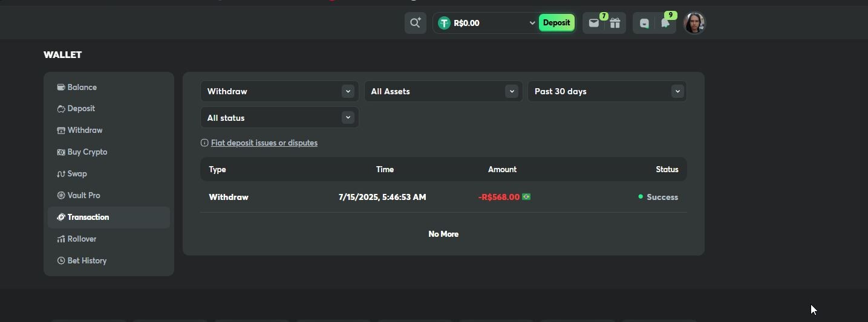Click chevron on All status dropdown

tap(348, 118)
